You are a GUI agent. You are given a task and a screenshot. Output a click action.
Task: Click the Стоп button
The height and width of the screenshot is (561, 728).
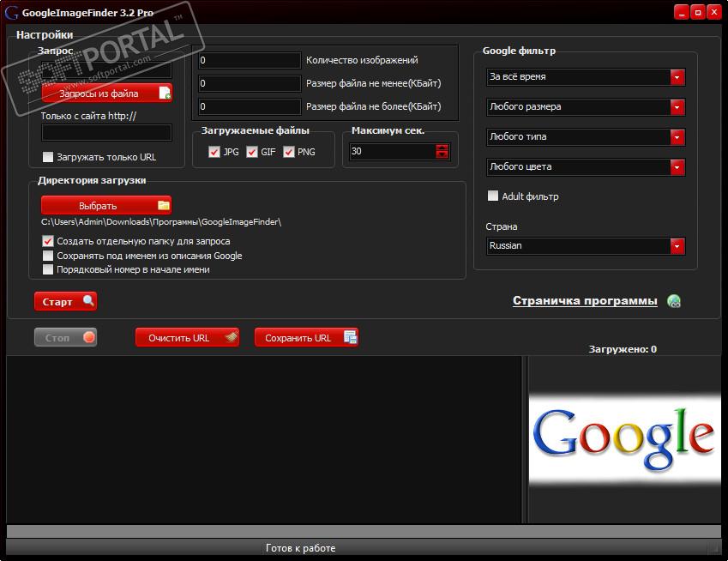click(x=65, y=337)
